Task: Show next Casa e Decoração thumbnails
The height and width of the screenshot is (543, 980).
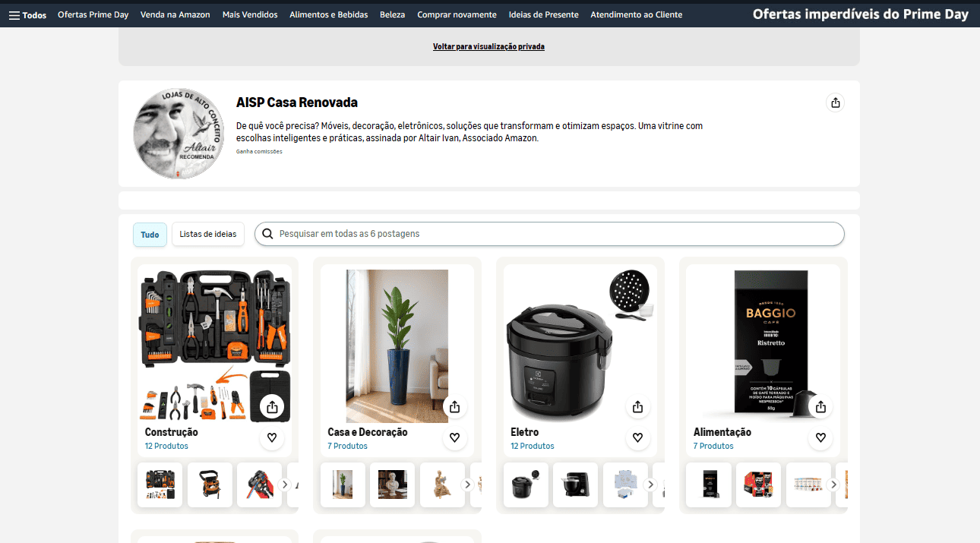Action: 467,485
